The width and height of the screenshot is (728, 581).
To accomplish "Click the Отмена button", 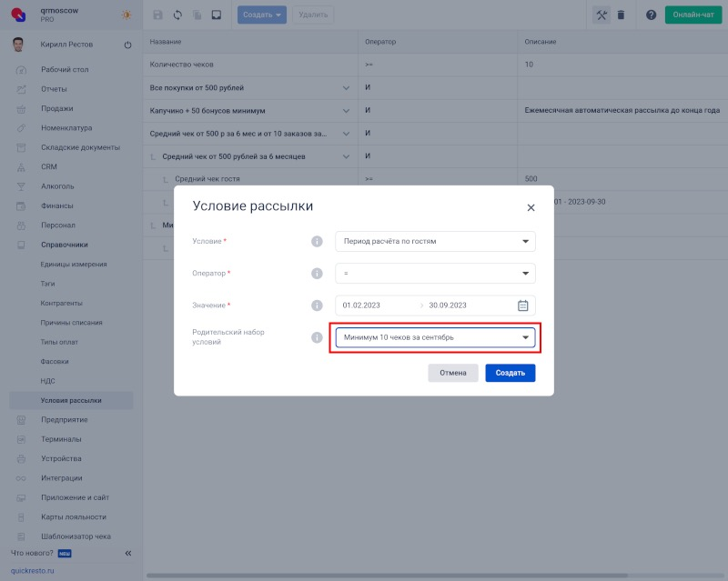I will click(452, 373).
